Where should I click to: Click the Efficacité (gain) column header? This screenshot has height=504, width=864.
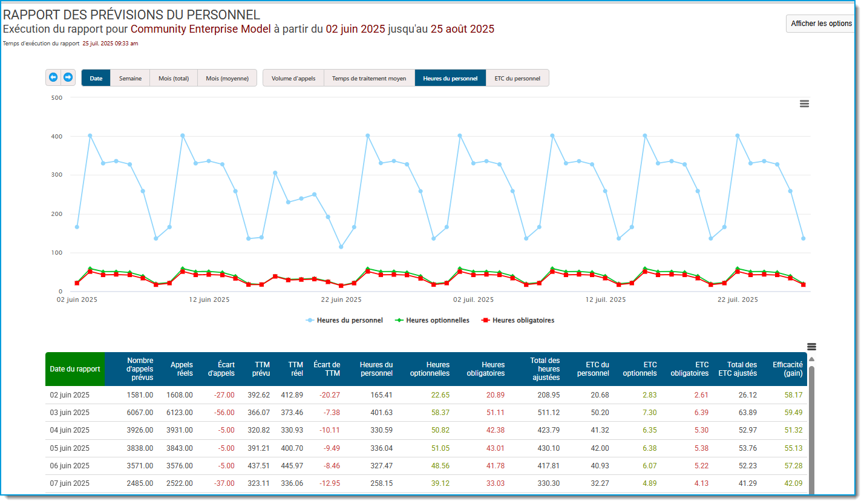click(787, 369)
